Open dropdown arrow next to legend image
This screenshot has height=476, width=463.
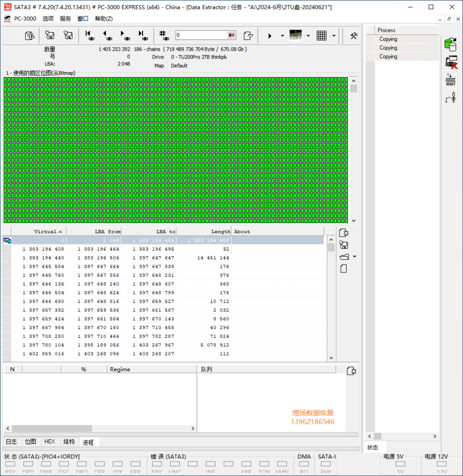click(308, 36)
